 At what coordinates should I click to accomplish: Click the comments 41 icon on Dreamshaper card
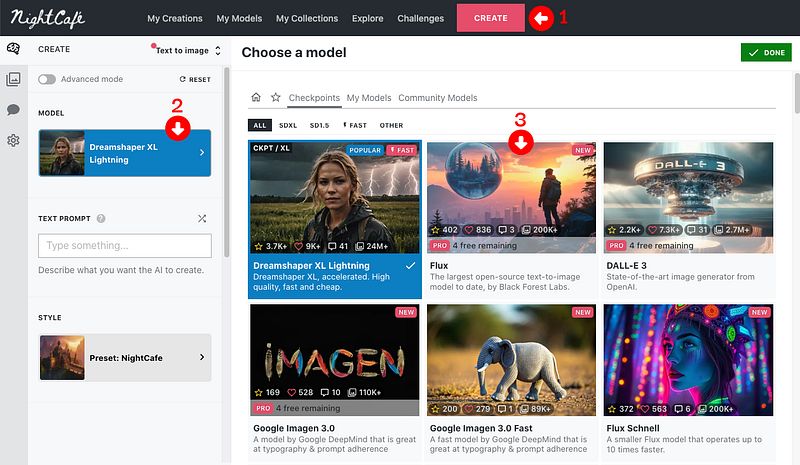[338, 246]
